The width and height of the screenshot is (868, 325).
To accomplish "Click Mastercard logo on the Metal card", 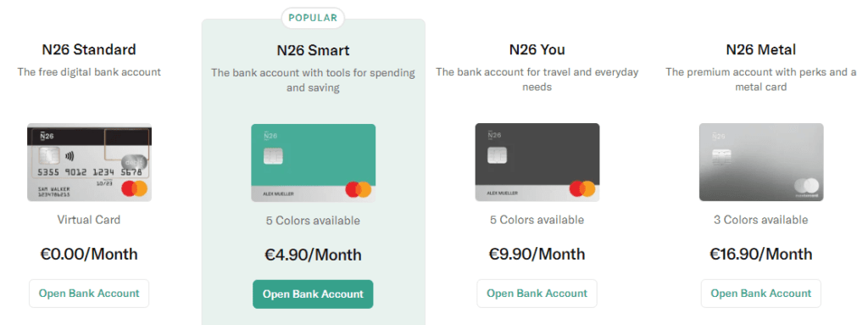I will (x=807, y=187).
